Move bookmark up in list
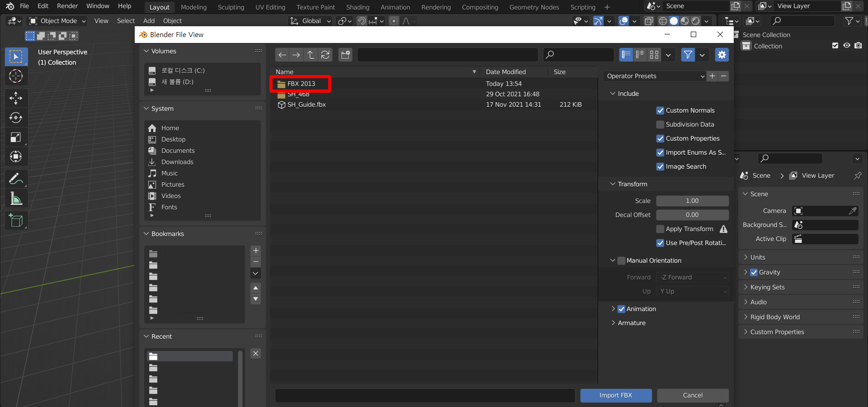The height and width of the screenshot is (407, 868). point(256,288)
